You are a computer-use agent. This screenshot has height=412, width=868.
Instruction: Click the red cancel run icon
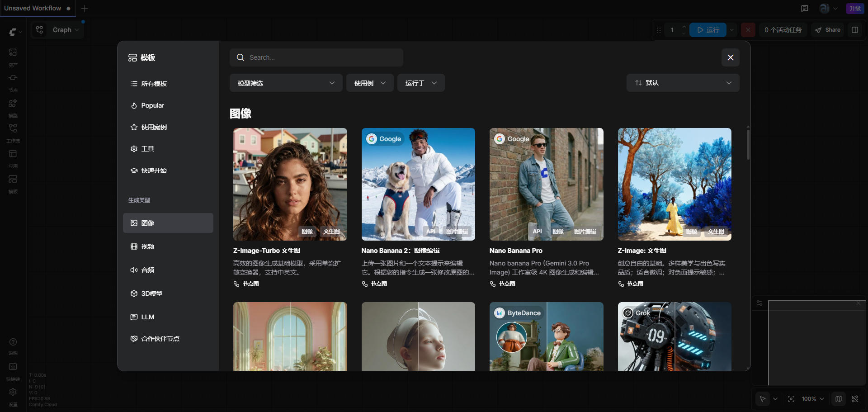[x=748, y=30]
